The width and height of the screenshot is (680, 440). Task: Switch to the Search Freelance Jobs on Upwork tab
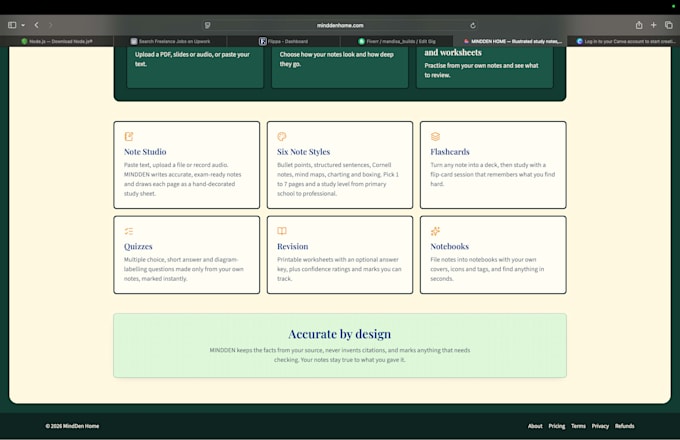[170, 41]
